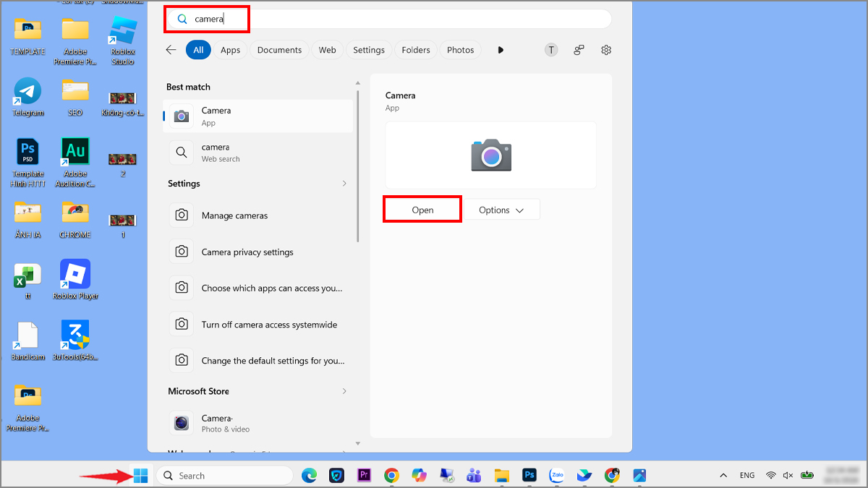The height and width of the screenshot is (488, 868).
Task: Expand the Options dropdown for Camera
Action: [501, 210]
